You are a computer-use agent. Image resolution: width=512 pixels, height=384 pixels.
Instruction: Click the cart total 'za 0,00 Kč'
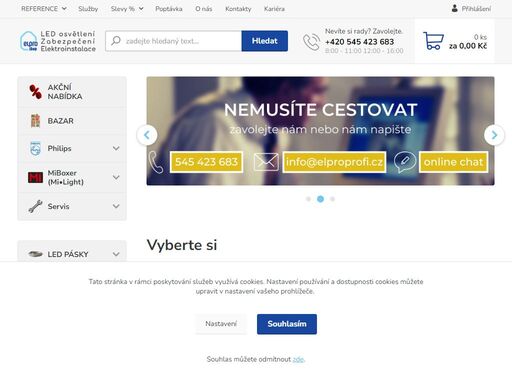(468, 46)
